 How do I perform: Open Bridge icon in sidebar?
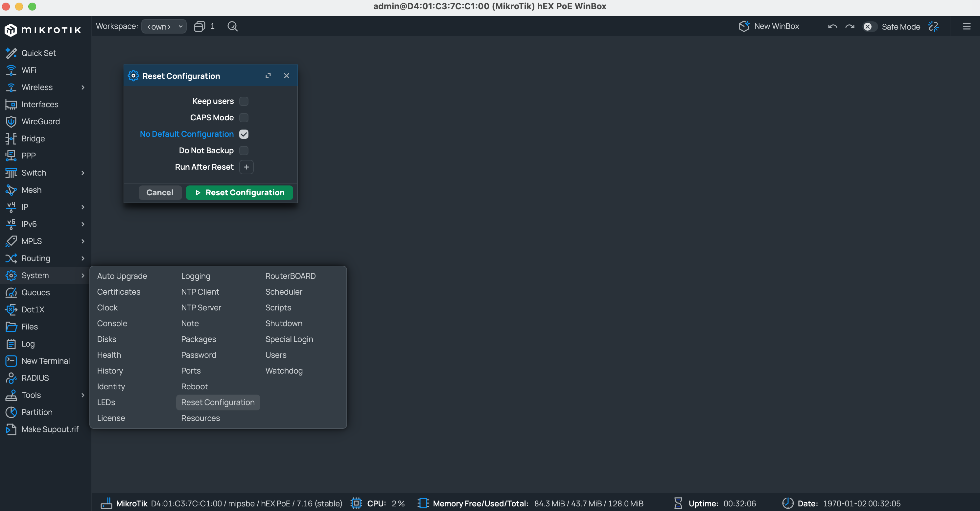click(x=11, y=139)
